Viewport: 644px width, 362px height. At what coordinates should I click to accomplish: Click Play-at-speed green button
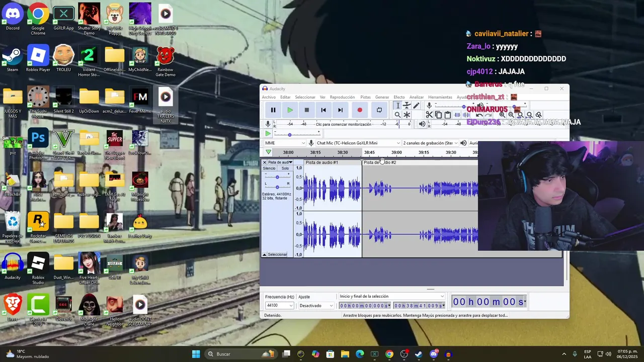[268, 134]
